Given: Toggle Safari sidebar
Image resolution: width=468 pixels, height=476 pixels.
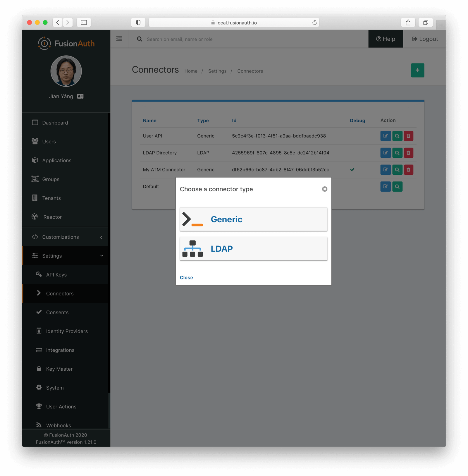Looking at the screenshot, I should pos(84,23).
